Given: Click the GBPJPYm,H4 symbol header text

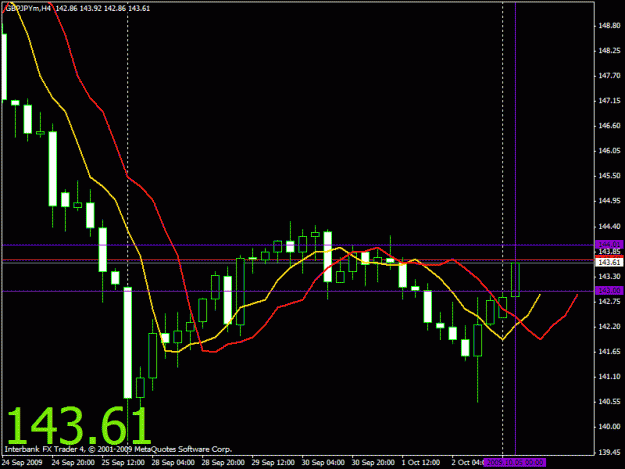Looking at the screenshot, I should pyautogui.click(x=28, y=8).
